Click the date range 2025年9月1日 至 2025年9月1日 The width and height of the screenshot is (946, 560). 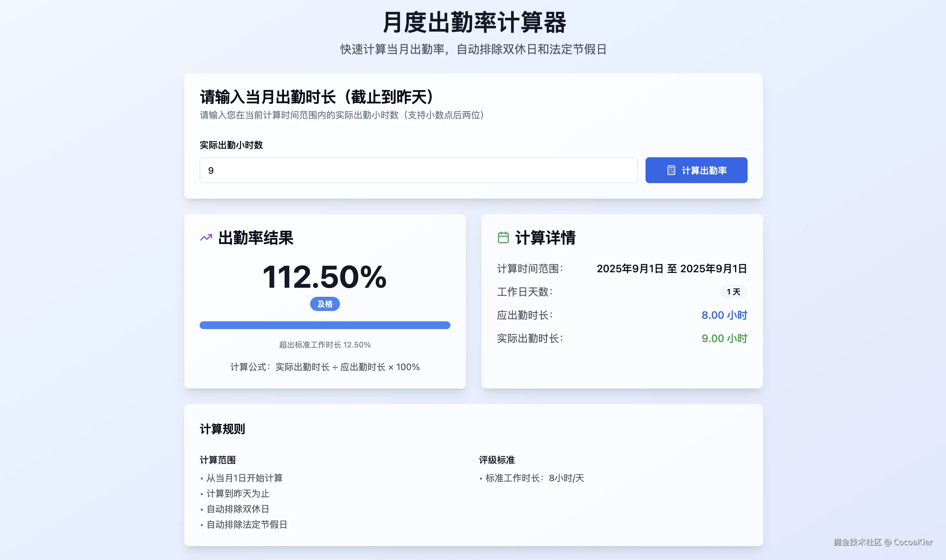pyautogui.click(x=672, y=269)
